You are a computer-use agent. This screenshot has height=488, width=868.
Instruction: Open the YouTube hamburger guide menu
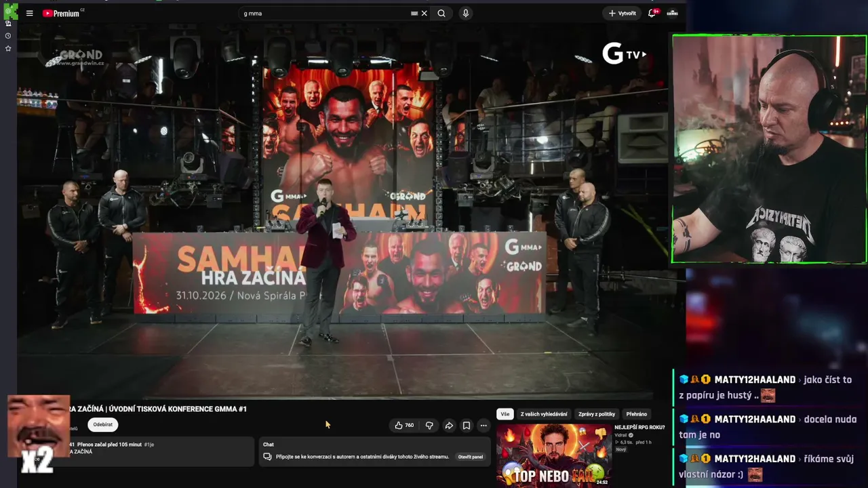29,13
